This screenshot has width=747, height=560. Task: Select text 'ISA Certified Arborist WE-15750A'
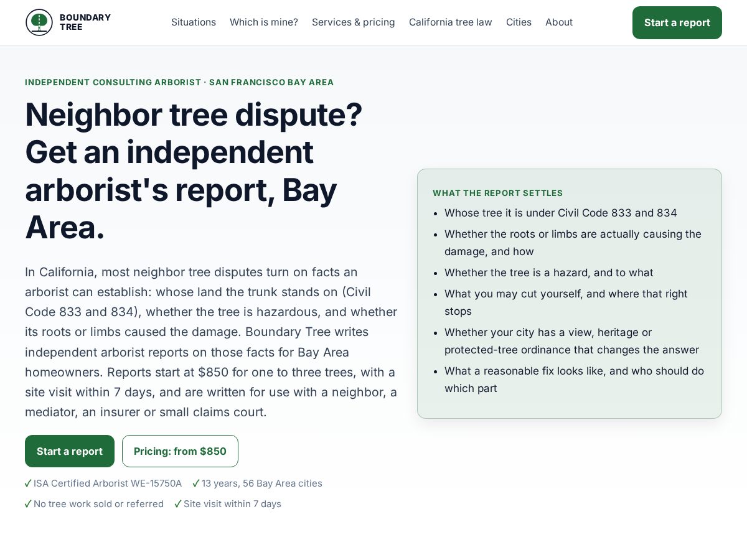point(108,483)
